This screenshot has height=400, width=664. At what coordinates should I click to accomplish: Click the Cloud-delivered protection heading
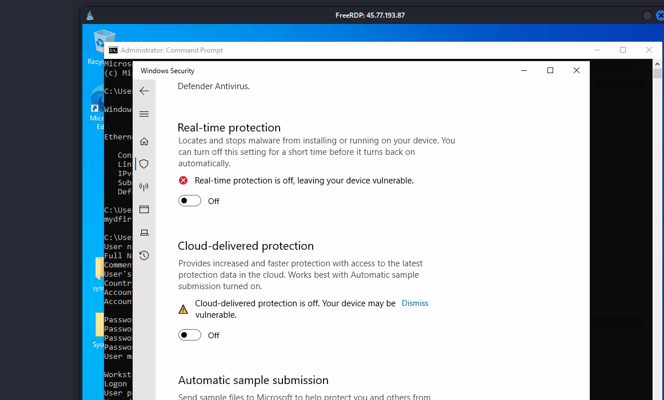tap(246, 246)
